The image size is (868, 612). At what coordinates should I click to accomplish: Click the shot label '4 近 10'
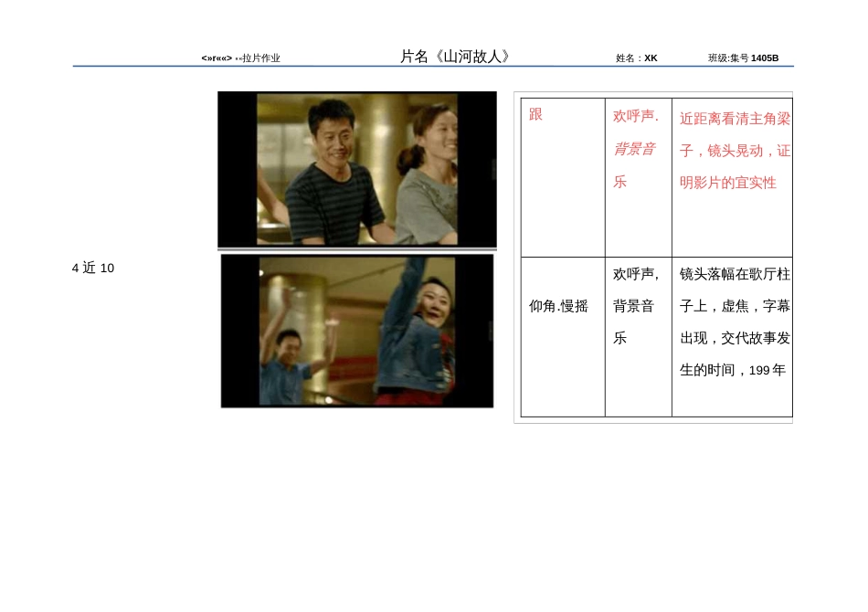(93, 268)
